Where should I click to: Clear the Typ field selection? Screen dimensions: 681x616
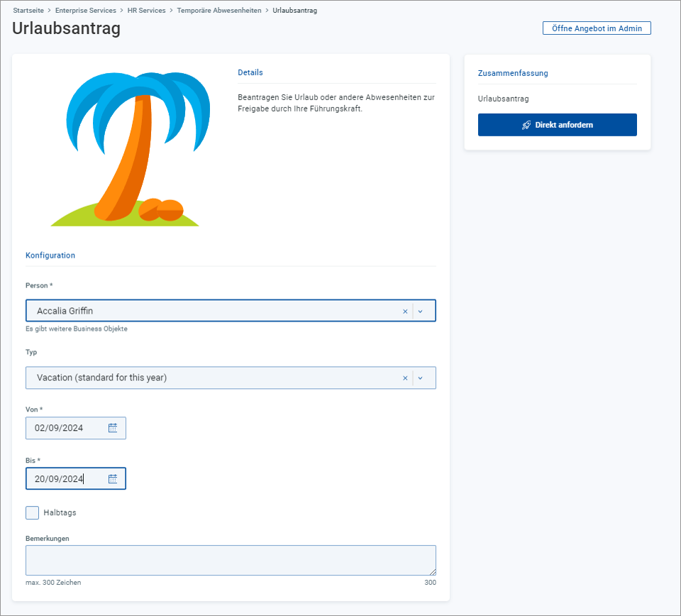[405, 378]
